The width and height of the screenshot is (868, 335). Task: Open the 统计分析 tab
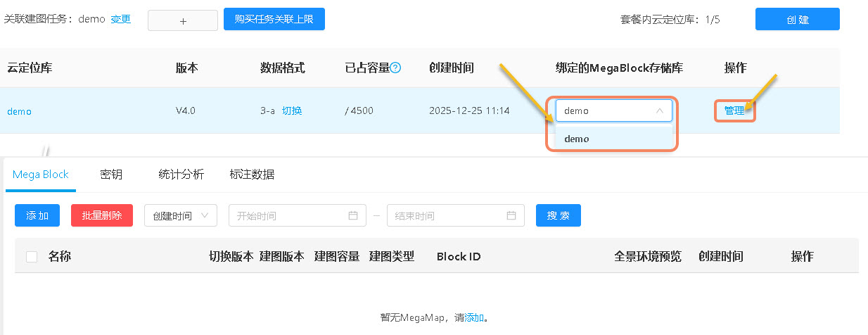pos(181,175)
